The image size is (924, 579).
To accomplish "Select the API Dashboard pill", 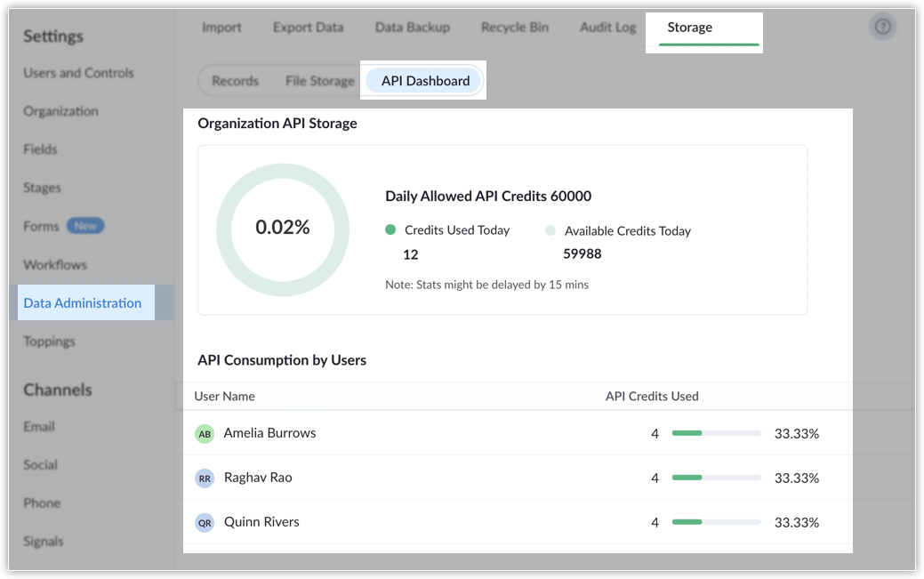I will point(425,81).
